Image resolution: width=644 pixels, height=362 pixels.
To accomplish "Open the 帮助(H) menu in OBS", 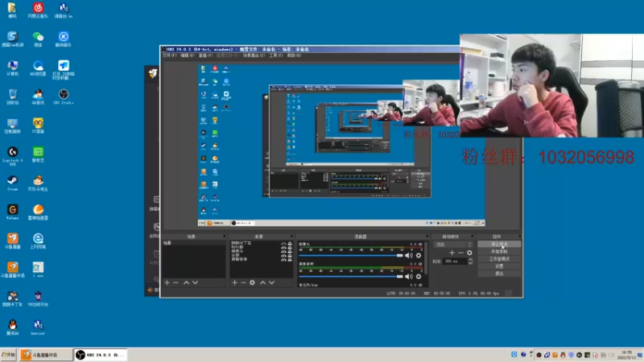I will click(294, 56).
